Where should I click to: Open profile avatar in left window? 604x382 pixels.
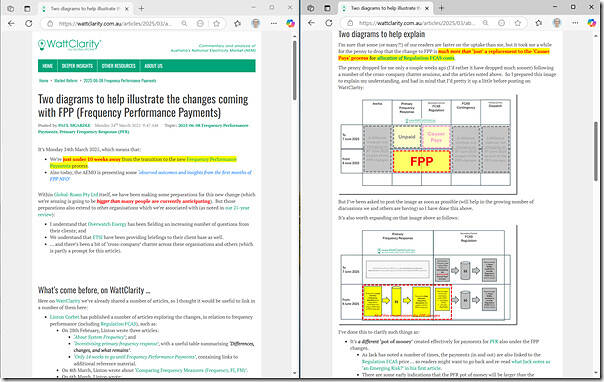point(255,23)
